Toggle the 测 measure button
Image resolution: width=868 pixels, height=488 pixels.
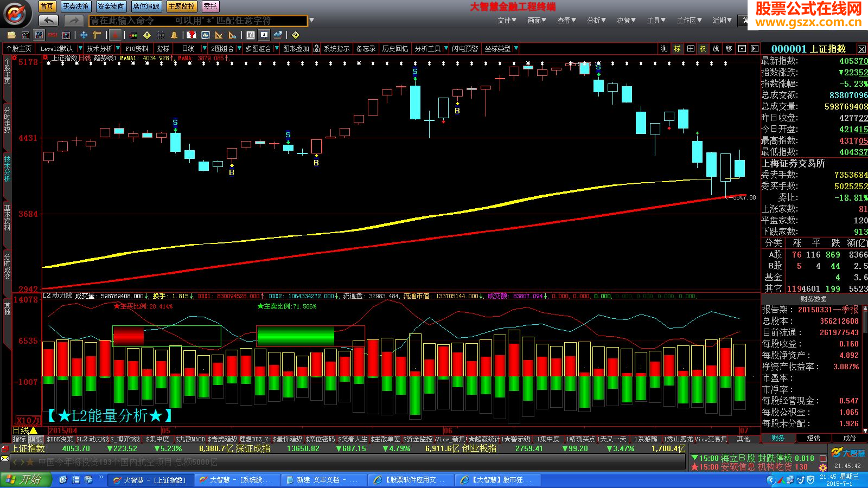[665, 49]
